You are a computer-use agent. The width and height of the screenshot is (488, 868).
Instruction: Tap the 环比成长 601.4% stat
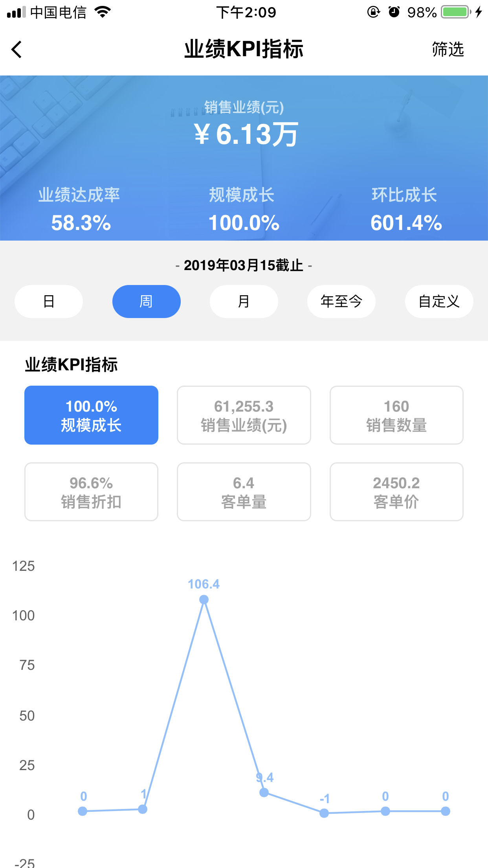pyautogui.click(x=405, y=210)
